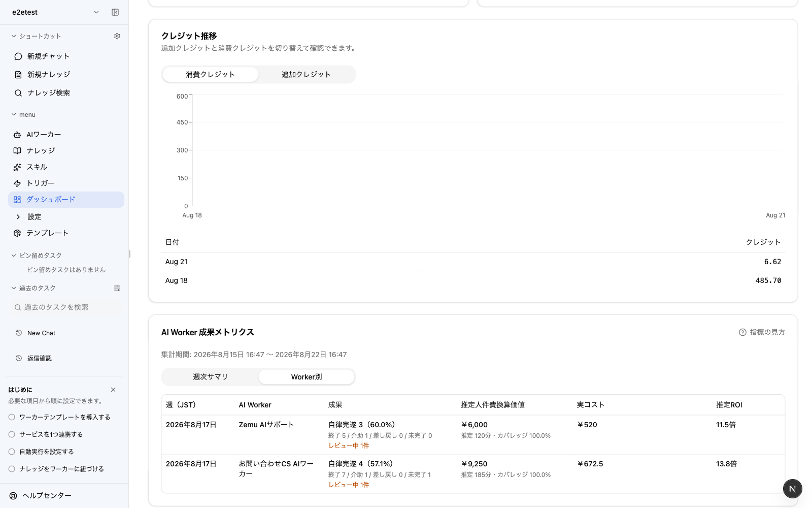Check 自動実行を設定する step circle

pyautogui.click(x=12, y=452)
